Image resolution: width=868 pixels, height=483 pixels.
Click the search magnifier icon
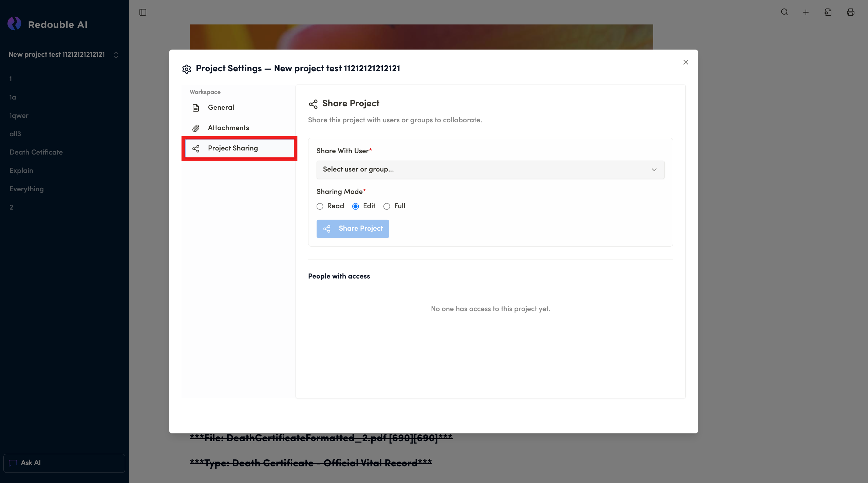(784, 12)
